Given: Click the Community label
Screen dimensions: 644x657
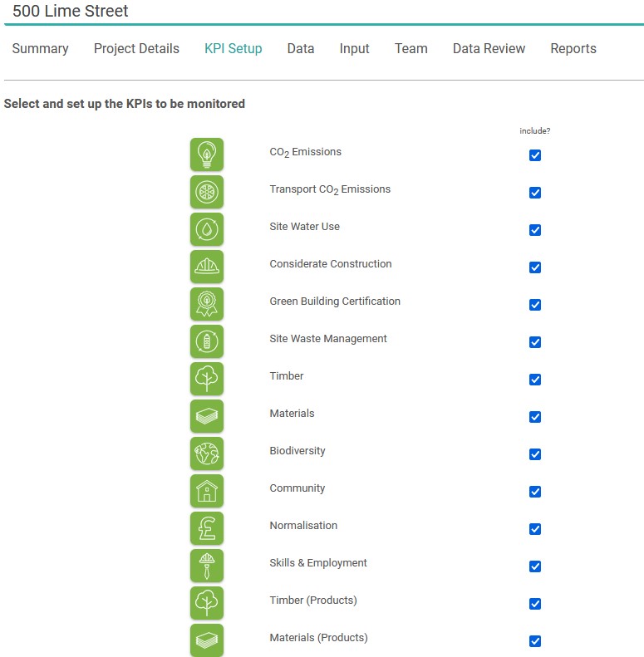Looking at the screenshot, I should pos(297,488).
